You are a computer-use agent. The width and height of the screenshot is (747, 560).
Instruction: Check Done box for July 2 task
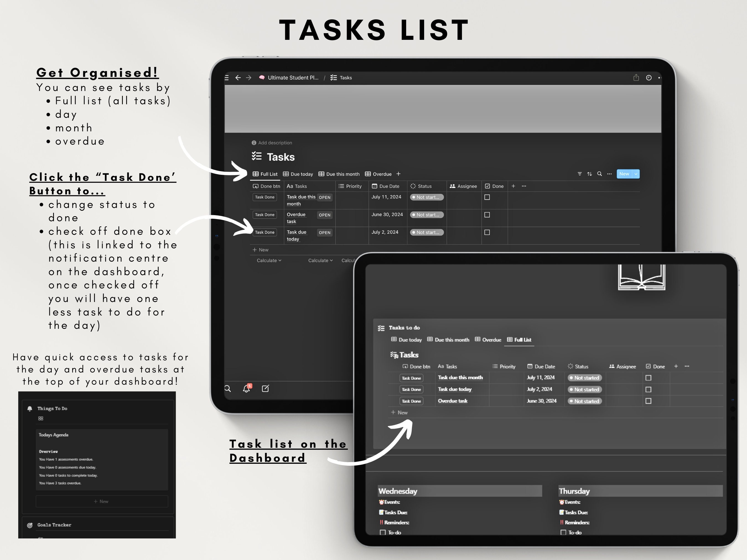pos(487,232)
